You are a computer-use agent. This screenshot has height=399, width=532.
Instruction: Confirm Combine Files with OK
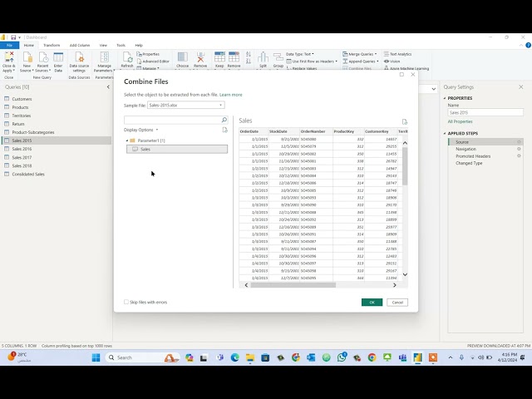pyautogui.click(x=372, y=303)
